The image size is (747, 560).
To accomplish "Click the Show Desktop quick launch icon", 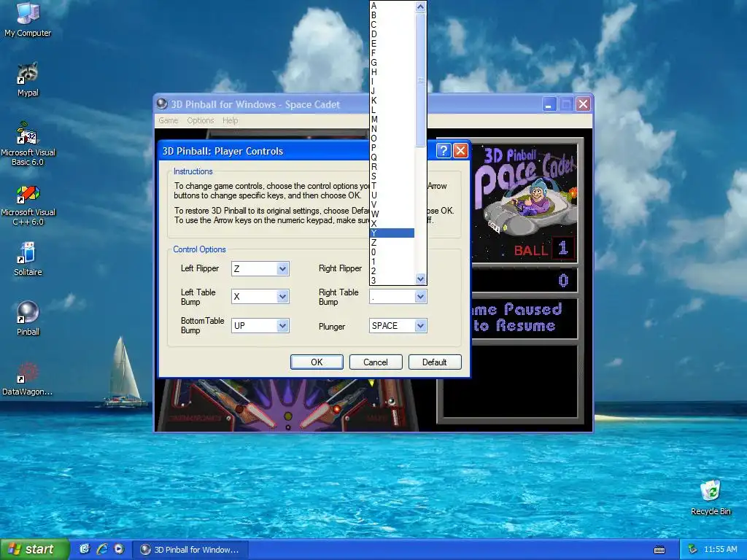I will [85, 549].
